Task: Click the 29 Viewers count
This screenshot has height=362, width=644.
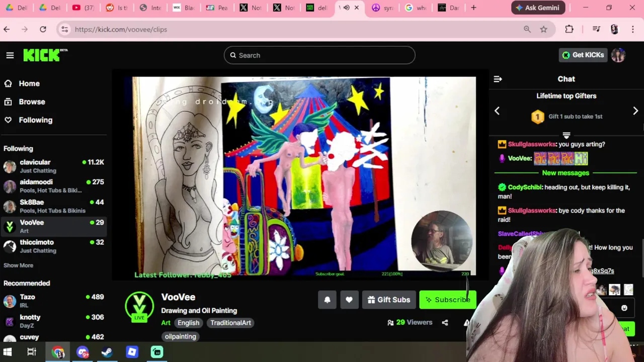Action: point(410,322)
